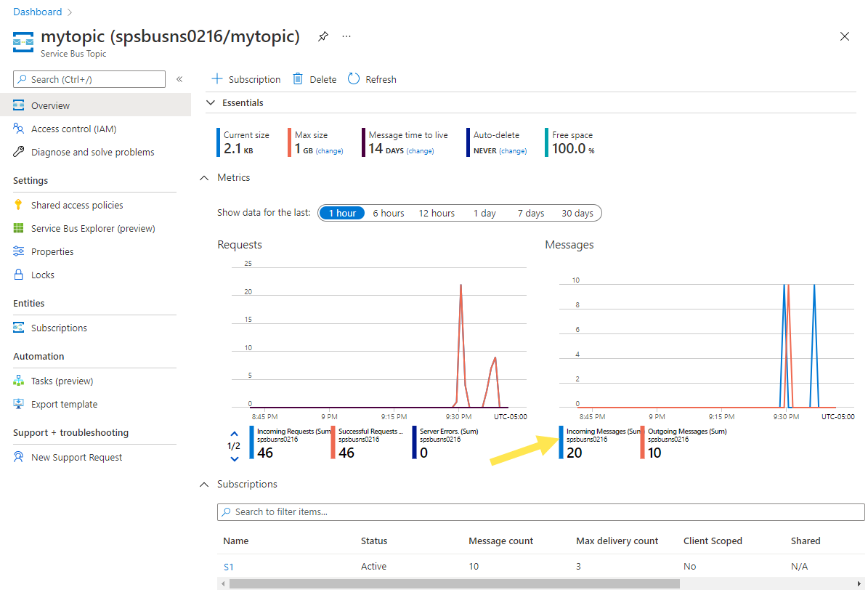Select the 30 days time range
The image size is (868, 603).
tap(577, 213)
